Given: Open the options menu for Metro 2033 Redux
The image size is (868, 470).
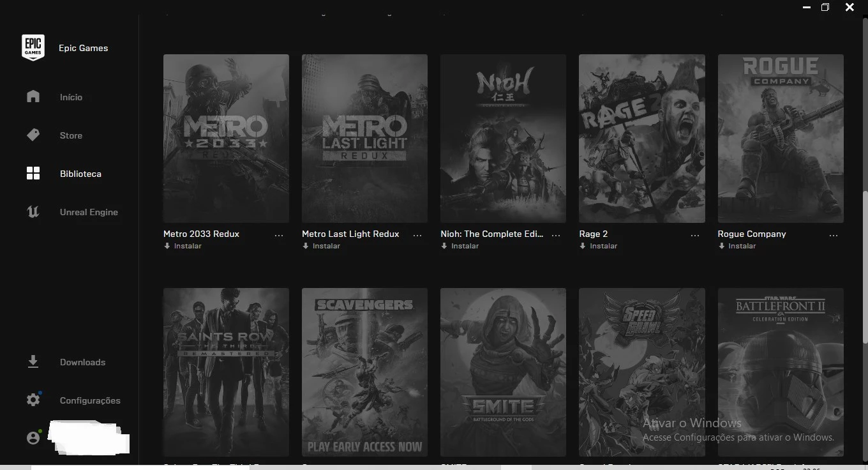Looking at the screenshot, I should (x=279, y=235).
